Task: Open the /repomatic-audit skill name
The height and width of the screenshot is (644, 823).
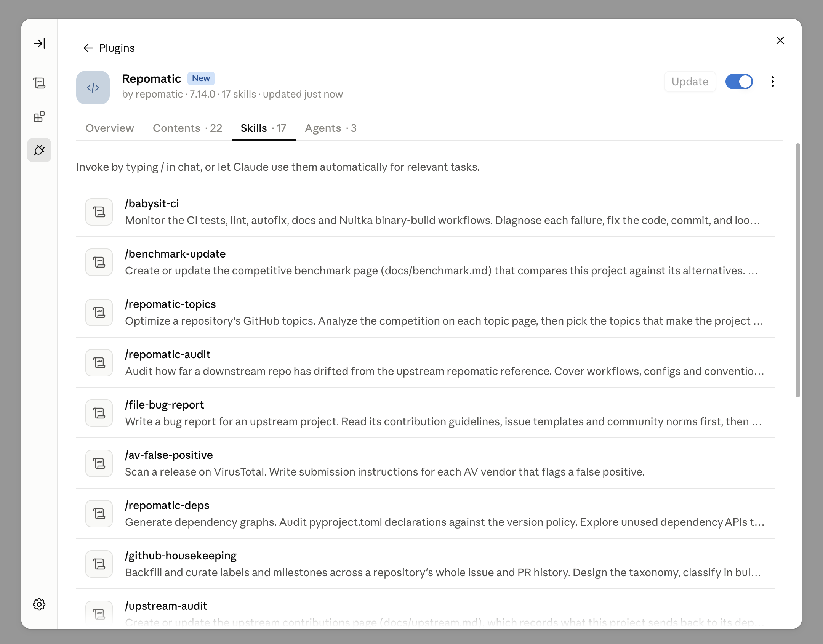Action: coord(168,354)
